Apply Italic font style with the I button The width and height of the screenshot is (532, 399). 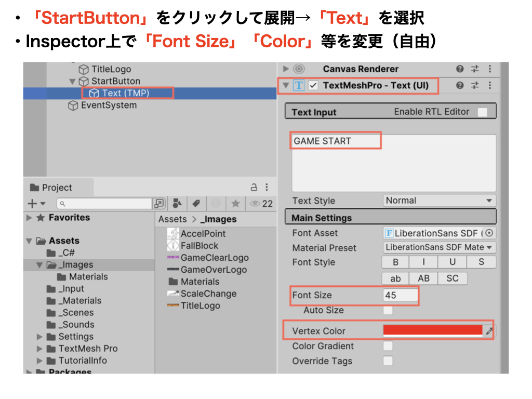423,262
